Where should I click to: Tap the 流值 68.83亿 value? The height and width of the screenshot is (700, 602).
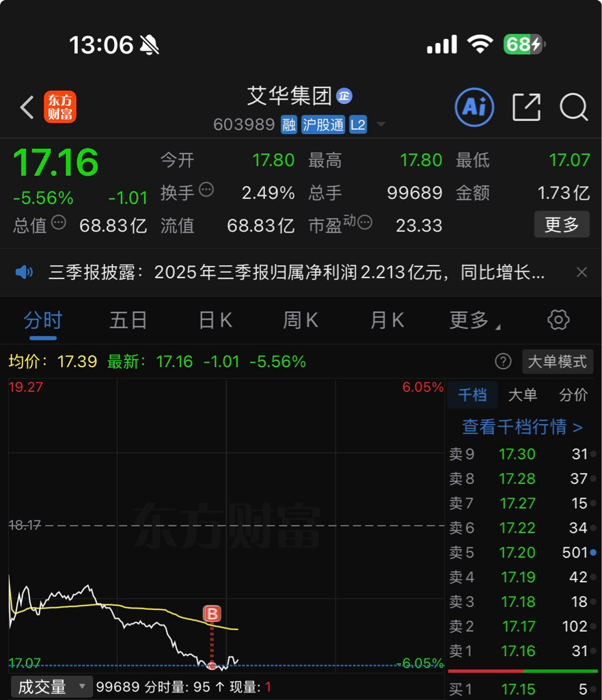click(260, 226)
